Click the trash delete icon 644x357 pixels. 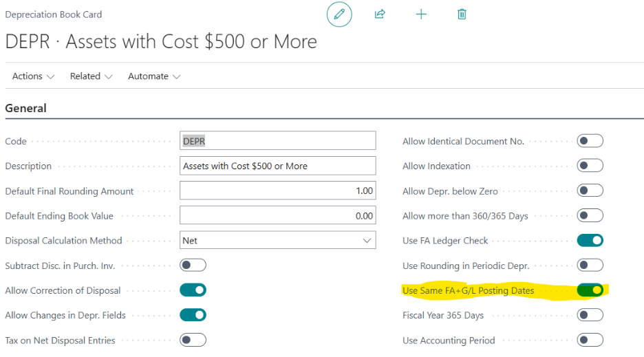click(x=462, y=14)
